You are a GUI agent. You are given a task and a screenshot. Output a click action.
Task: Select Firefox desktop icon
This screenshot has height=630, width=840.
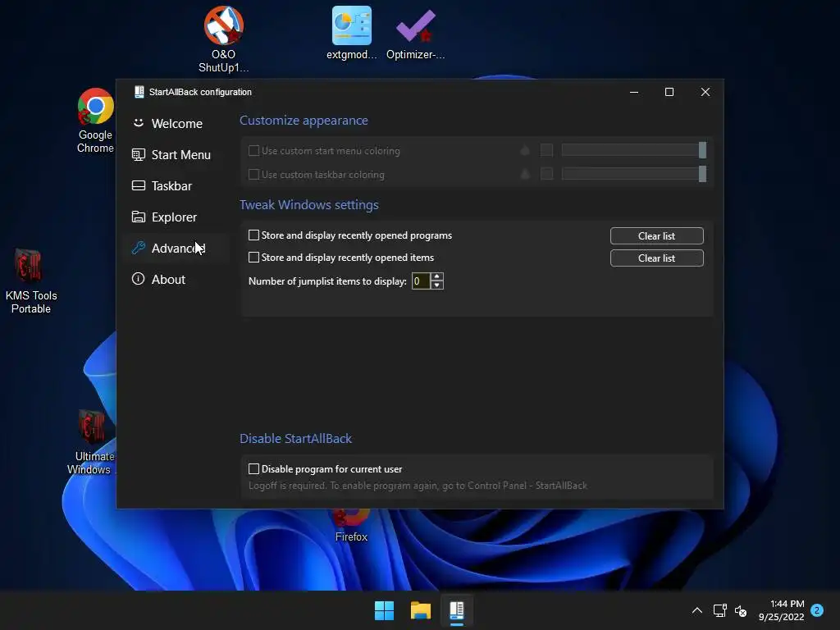pos(351,526)
